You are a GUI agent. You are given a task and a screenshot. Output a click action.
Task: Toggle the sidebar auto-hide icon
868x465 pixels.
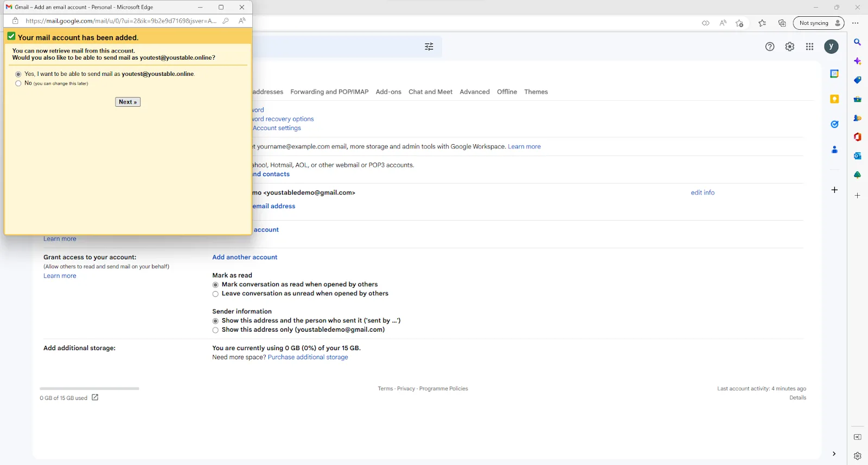point(858,437)
